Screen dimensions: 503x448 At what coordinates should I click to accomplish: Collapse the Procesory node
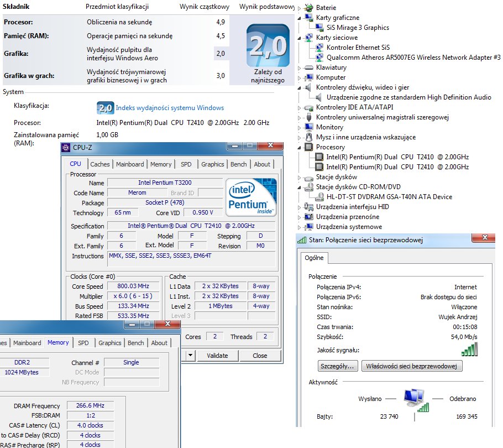[299, 148]
